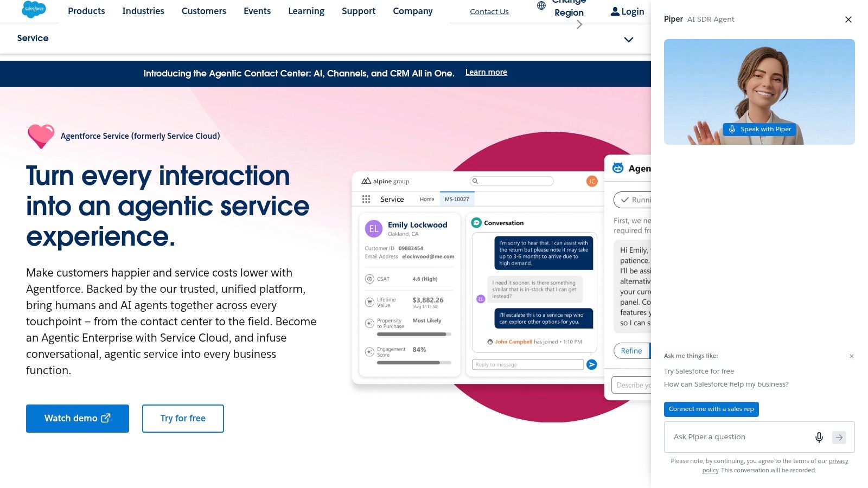Click Connect me with a sales rep

(711, 409)
